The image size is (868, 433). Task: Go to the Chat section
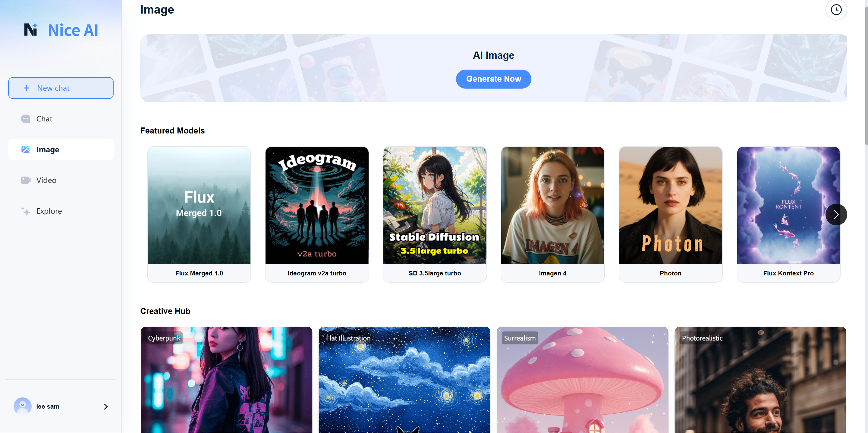click(x=61, y=119)
